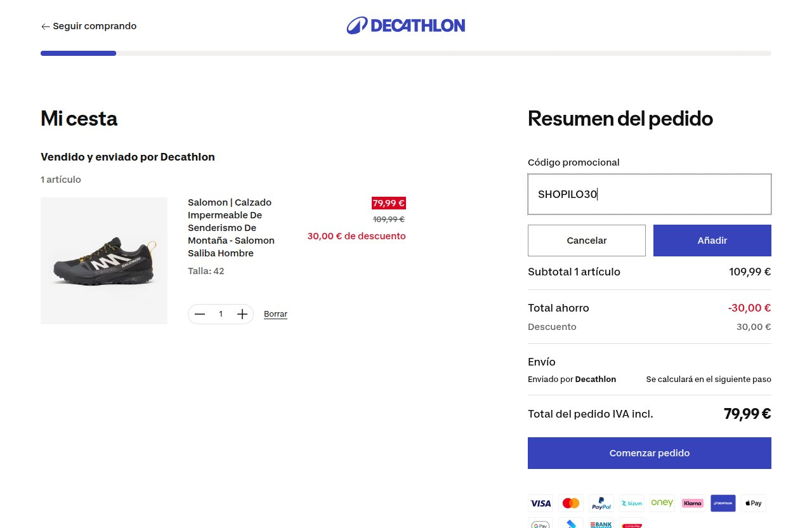This screenshot has width=812, height=528.
Task: Apply promo code with Añadir button
Action: point(712,241)
